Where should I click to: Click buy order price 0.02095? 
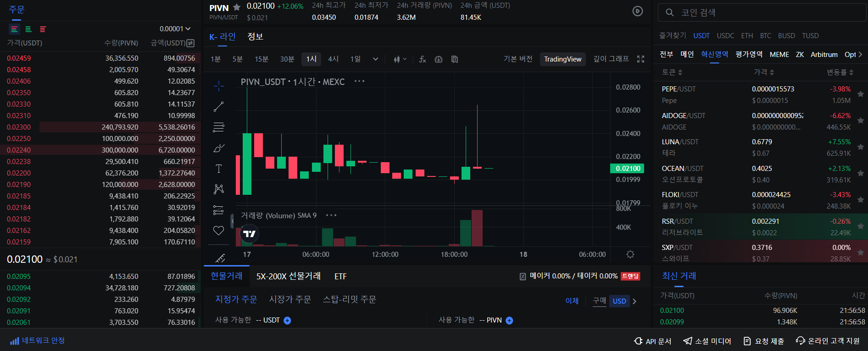[x=19, y=277]
